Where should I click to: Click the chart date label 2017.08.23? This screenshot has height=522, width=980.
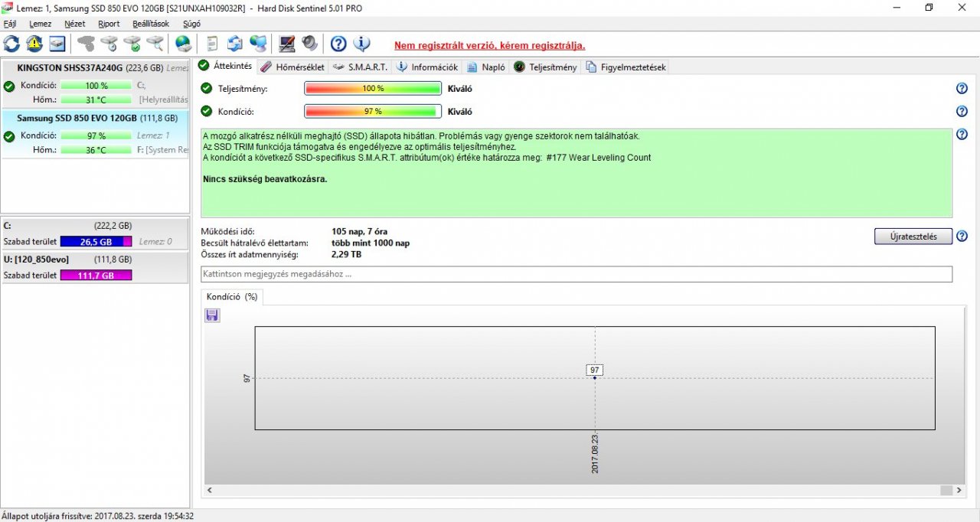click(595, 455)
